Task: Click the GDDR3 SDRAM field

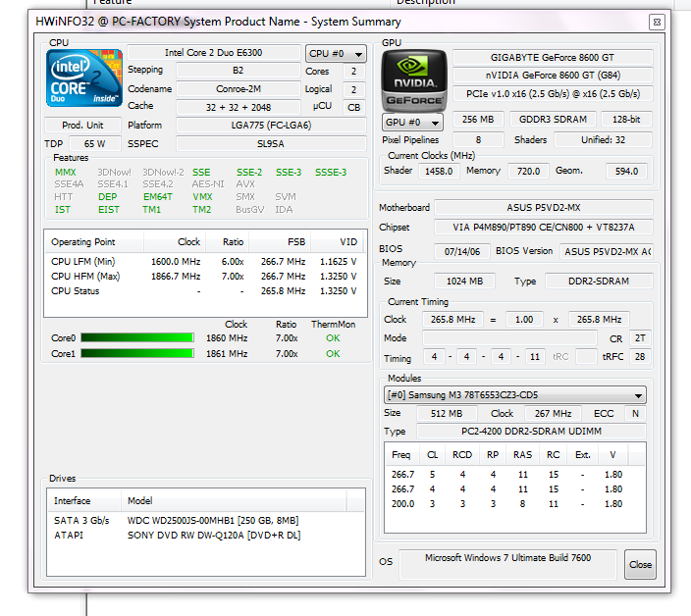Action: [553, 120]
